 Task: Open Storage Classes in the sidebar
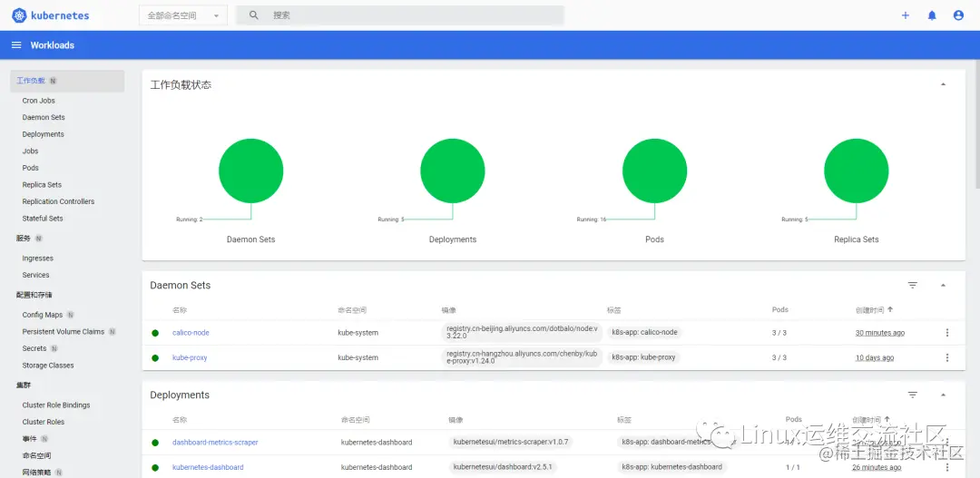coord(48,366)
